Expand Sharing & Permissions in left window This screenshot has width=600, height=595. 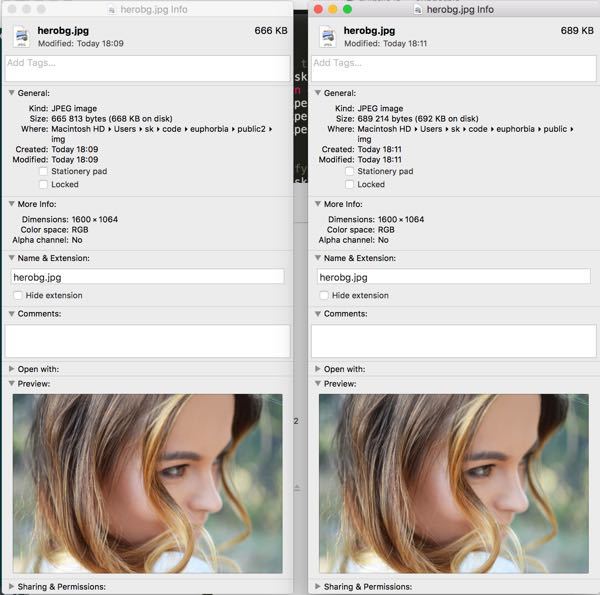11,586
